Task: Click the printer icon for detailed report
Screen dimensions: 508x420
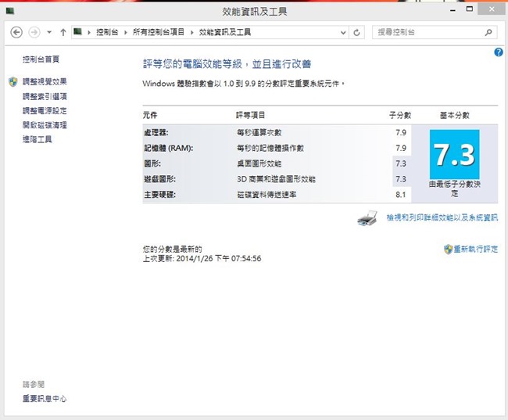Action: (x=368, y=218)
